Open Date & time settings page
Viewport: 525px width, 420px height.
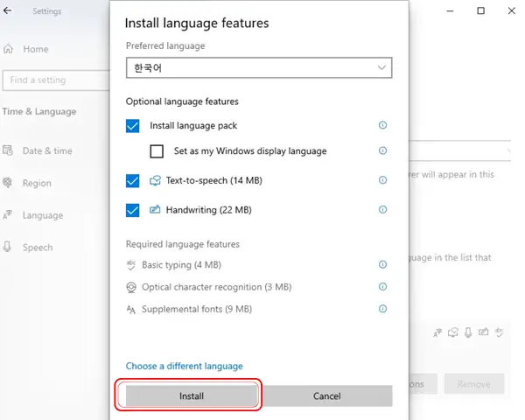point(47,150)
